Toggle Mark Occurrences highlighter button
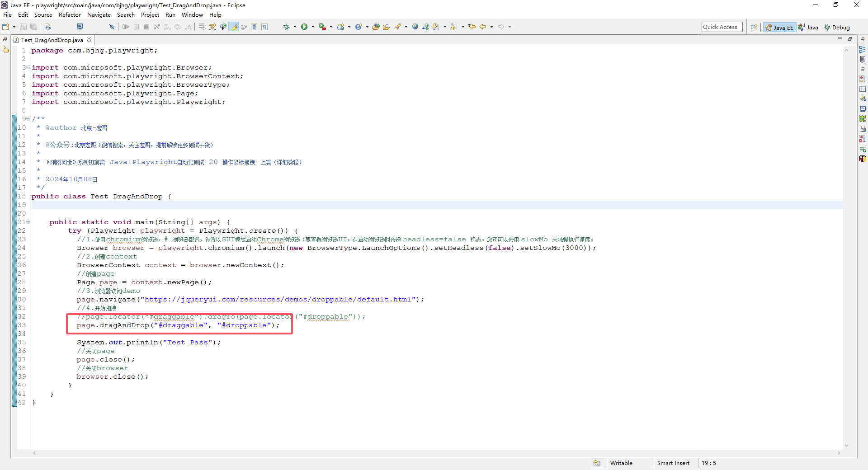The height and width of the screenshot is (470, 868). click(x=234, y=27)
